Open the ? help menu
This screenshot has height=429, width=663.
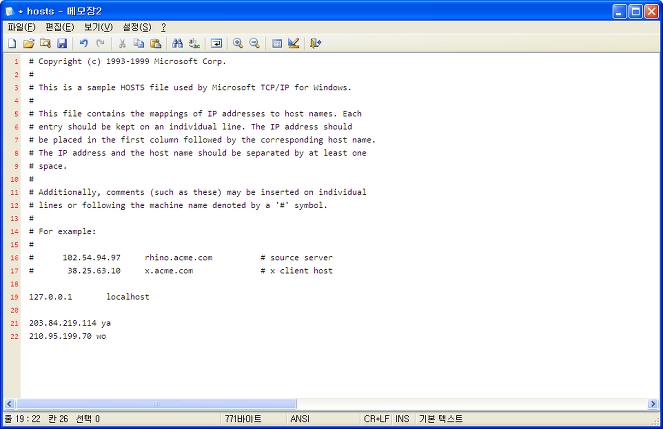pos(164,27)
